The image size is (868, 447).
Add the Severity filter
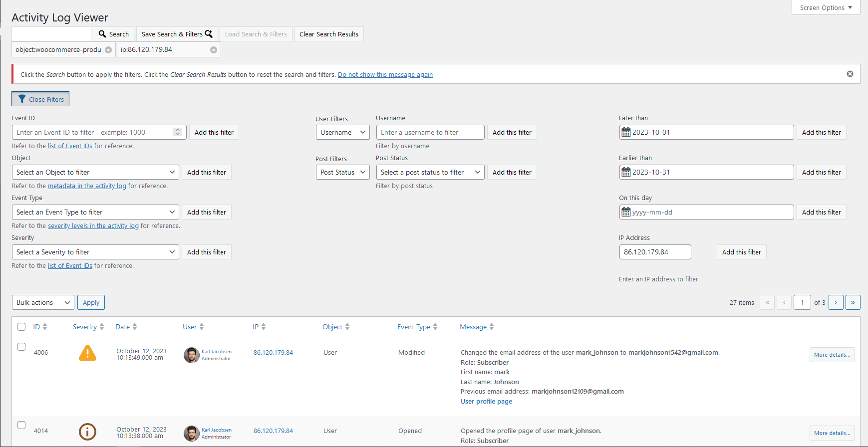207,252
